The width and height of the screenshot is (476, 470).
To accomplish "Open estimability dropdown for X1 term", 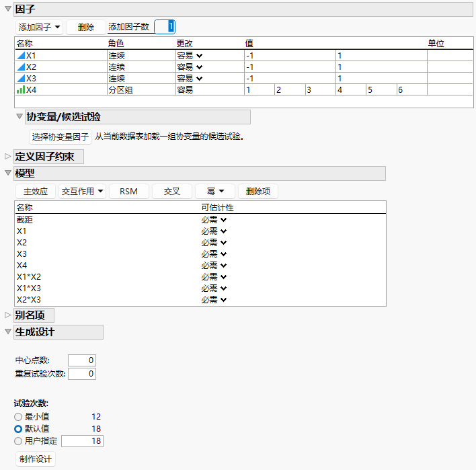I will tap(223, 231).
